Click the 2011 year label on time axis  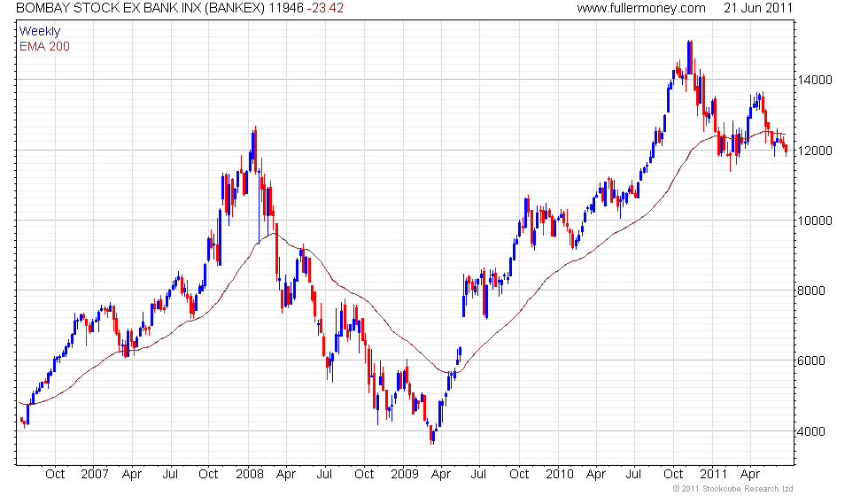point(714,475)
